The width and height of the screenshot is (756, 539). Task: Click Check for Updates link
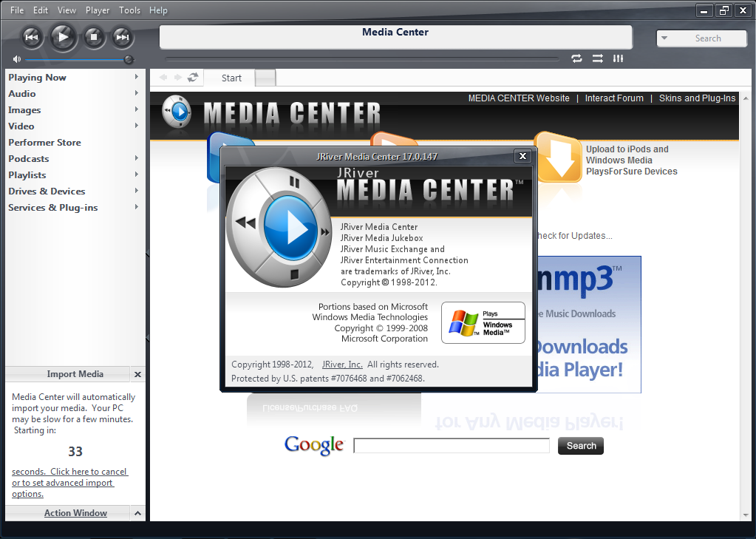tap(574, 235)
